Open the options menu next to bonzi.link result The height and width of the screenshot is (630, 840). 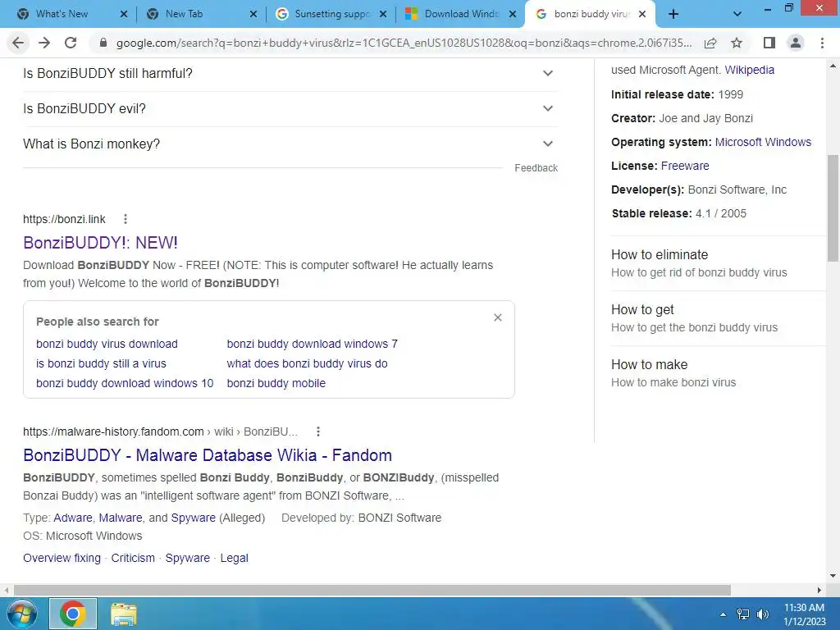pyautogui.click(x=126, y=219)
